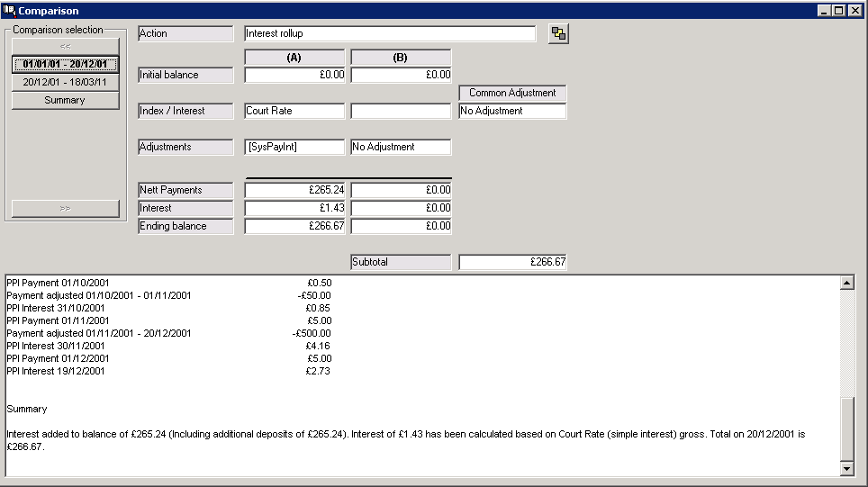The image size is (868, 487).
Task: Select the 20/12/01 - 18/03/11 period
Action: click(x=65, y=82)
